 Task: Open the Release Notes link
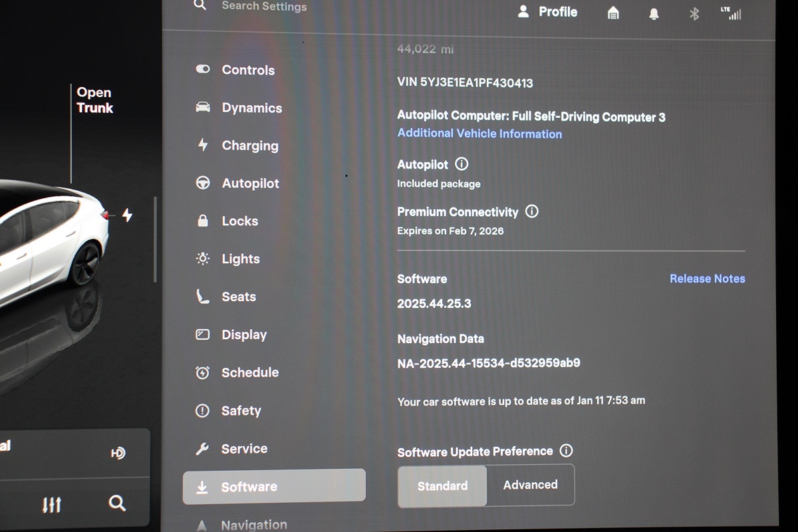(707, 279)
